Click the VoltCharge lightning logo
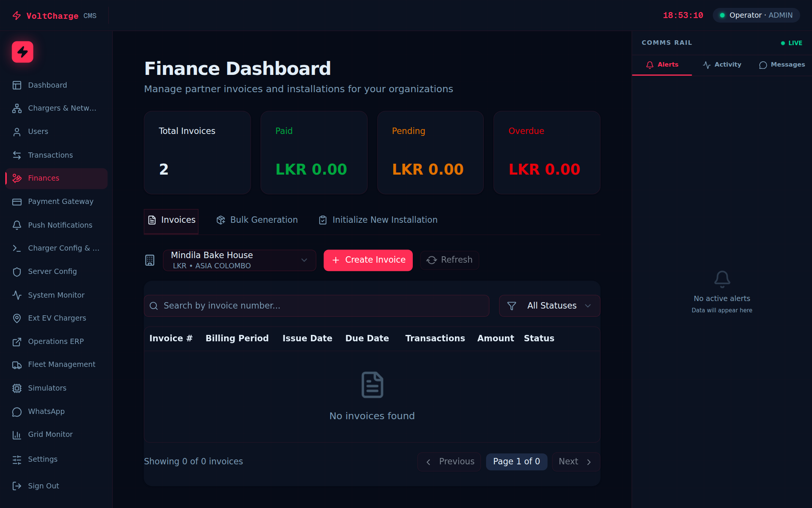 click(22, 52)
